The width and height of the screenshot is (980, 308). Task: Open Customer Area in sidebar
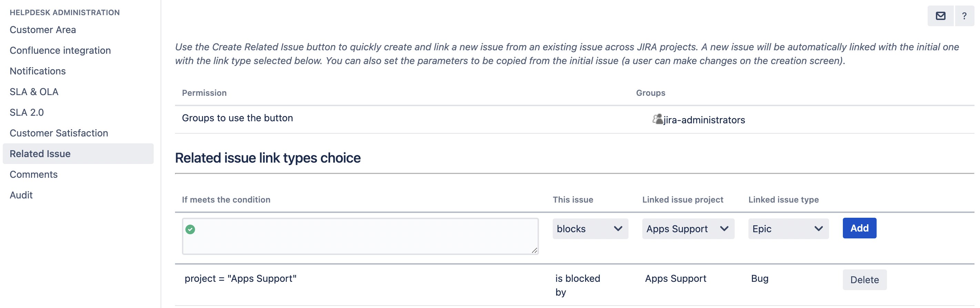click(43, 30)
